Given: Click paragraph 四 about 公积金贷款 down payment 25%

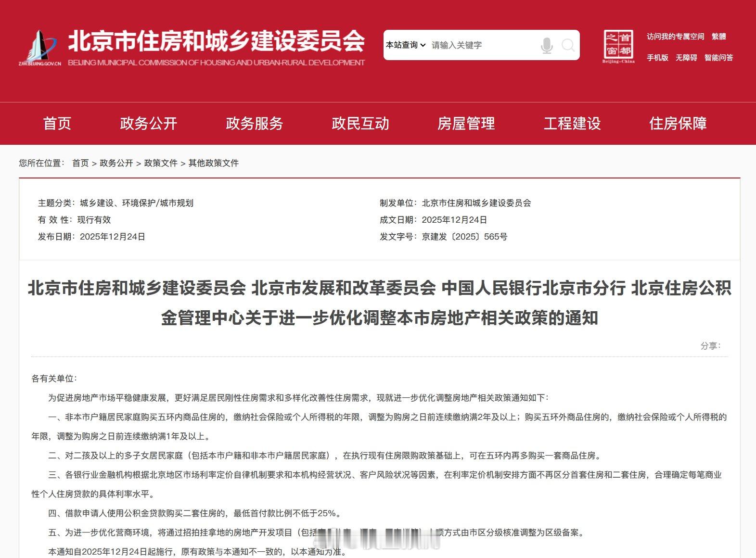Looking at the screenshot, I should point(196,513).
